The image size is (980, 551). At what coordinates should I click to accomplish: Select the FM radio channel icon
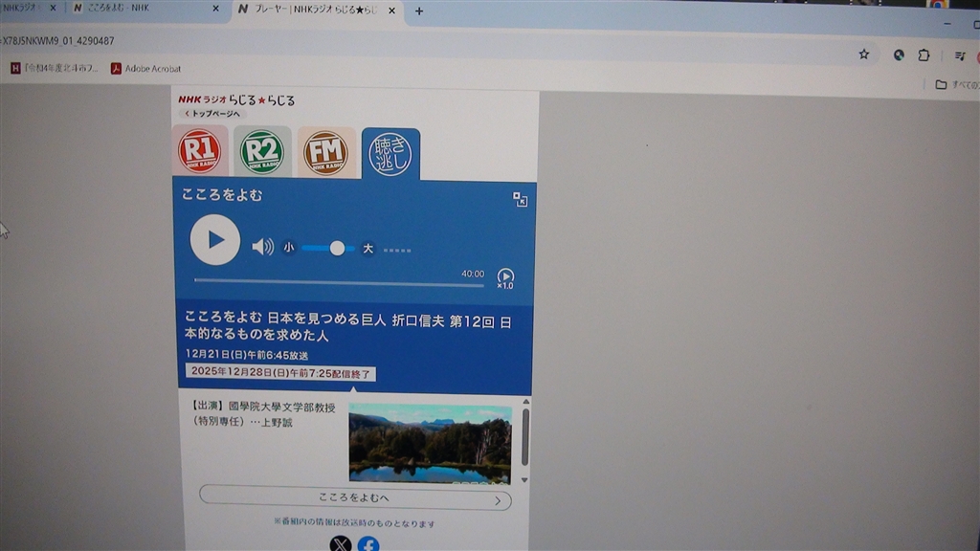tap(325, 152)
